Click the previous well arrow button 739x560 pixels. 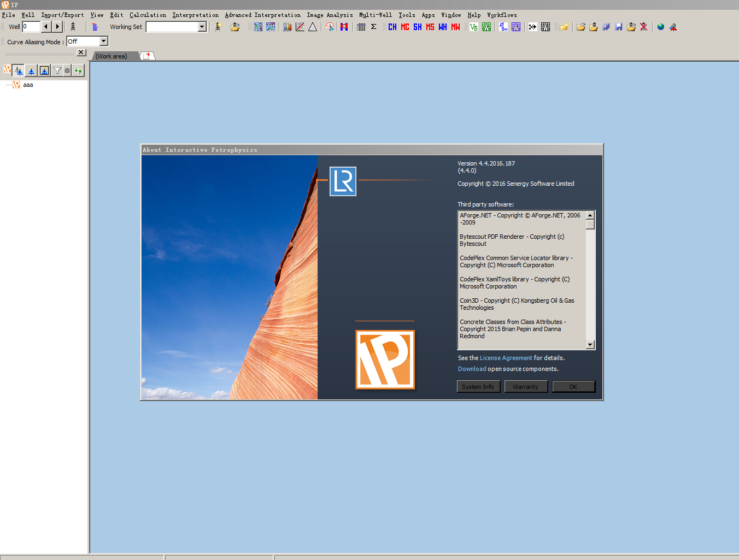coord(46,27)
